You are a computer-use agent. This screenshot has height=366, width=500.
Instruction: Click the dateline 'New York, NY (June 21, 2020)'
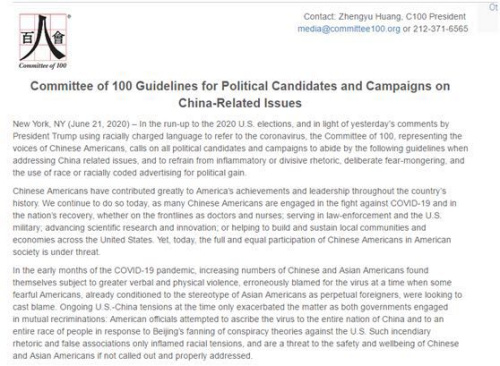tap(71, 124)
